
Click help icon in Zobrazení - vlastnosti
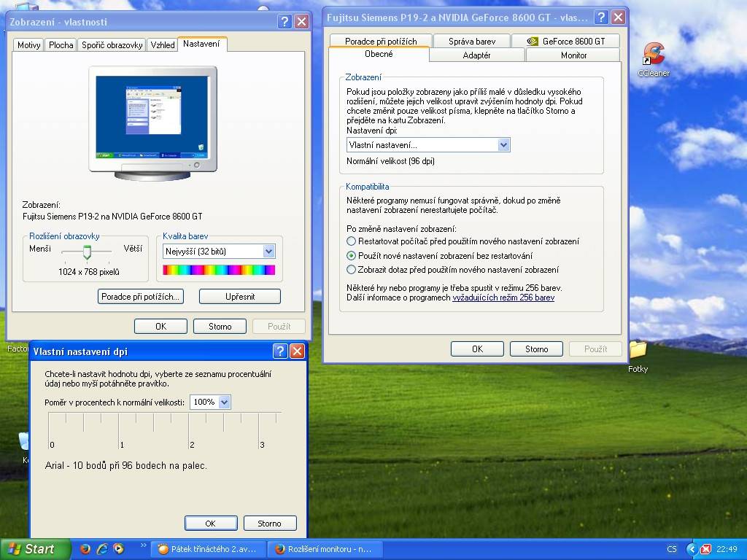285,21
